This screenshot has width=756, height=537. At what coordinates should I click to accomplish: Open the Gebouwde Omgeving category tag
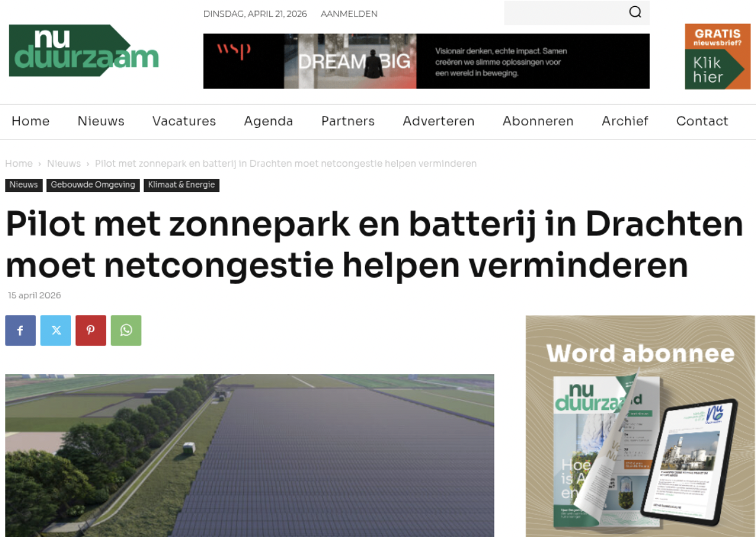[x=93, y=185]
